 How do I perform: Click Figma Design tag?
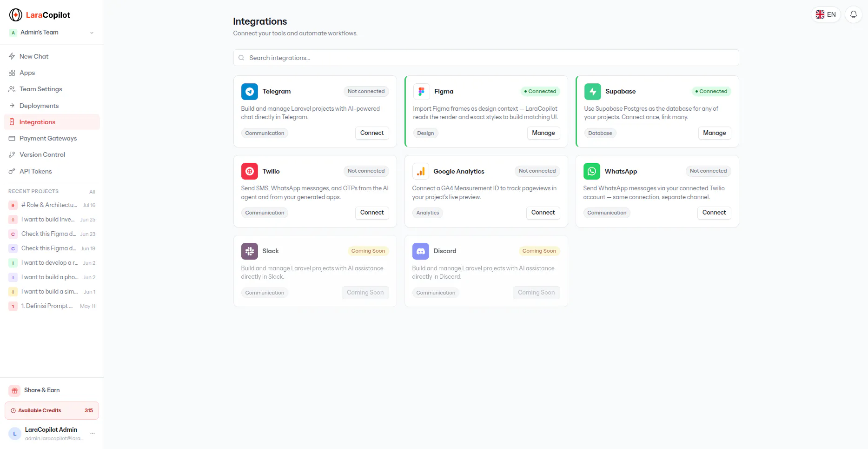425,133
